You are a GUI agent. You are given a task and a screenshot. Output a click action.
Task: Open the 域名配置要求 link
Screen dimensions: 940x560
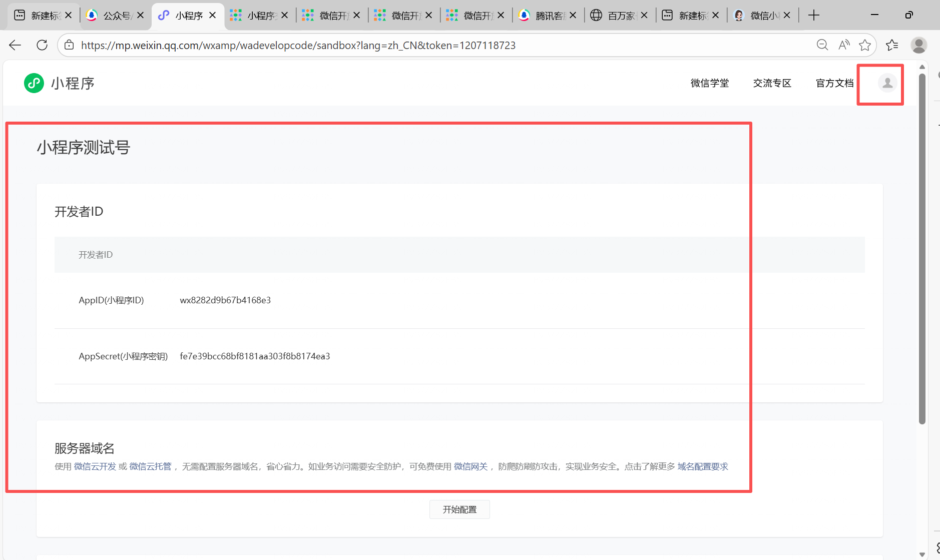(x=703, y=466)
